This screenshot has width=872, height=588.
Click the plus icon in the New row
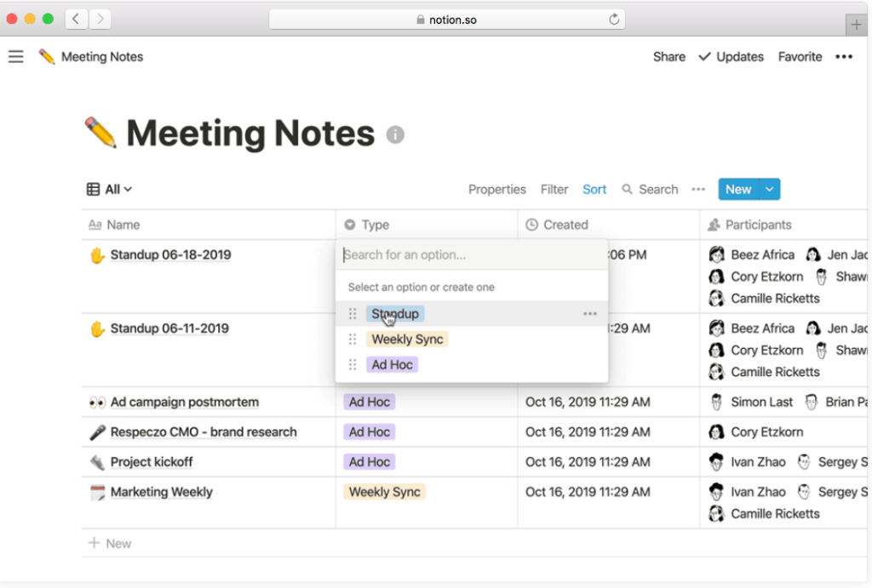click(94, 542)
